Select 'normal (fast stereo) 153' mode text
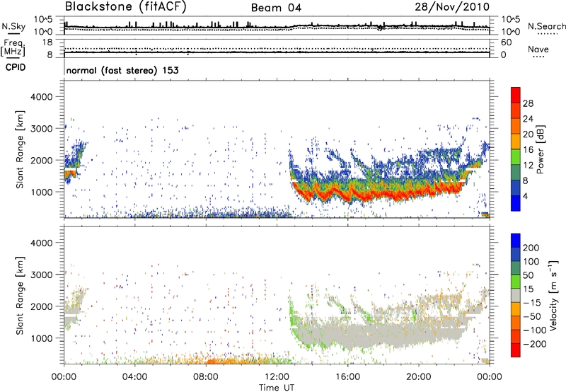Screen dimensions: 566x392 (x=122, y=70)
